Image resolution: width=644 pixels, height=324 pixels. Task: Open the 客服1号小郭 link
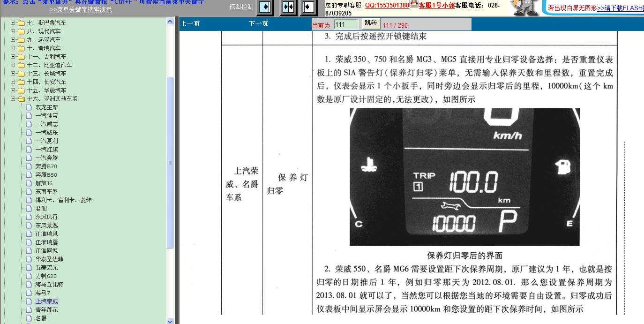click(437, 5)
